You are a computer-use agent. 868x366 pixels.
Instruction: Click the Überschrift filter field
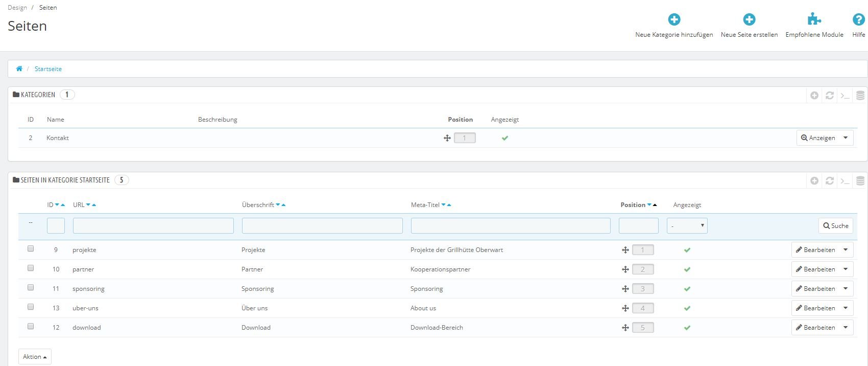click(322, 225)
